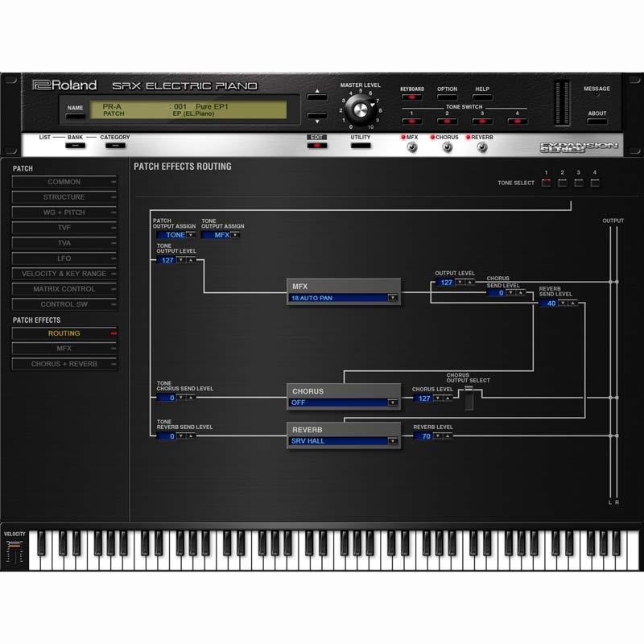Toggle Tone Switch 2
644x644 pixels.
447,122
